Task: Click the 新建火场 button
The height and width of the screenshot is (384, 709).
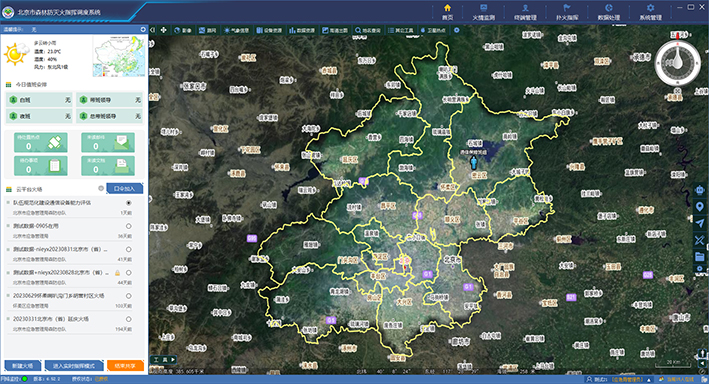Action: (23, 365)
